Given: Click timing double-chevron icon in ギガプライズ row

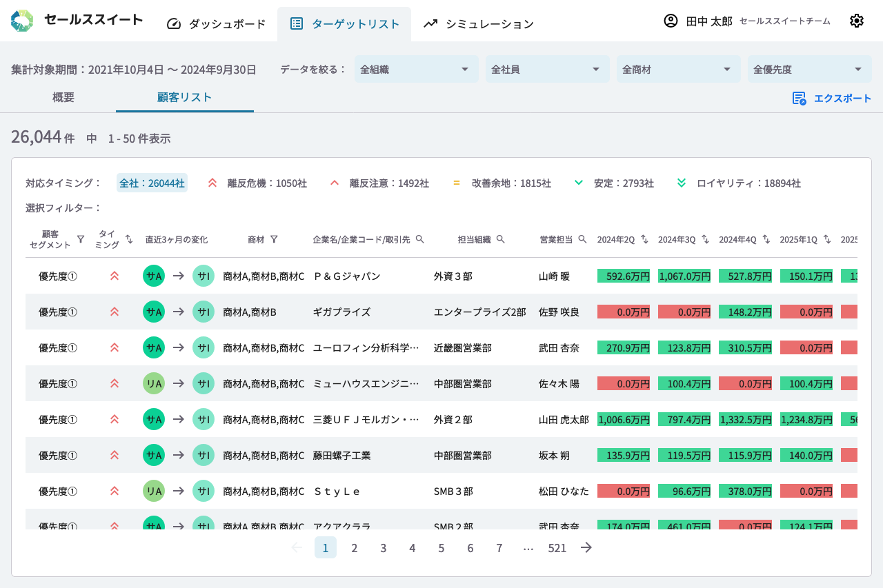Looking at the screenshot, I should pyautogui.click(x=115, y=312).
